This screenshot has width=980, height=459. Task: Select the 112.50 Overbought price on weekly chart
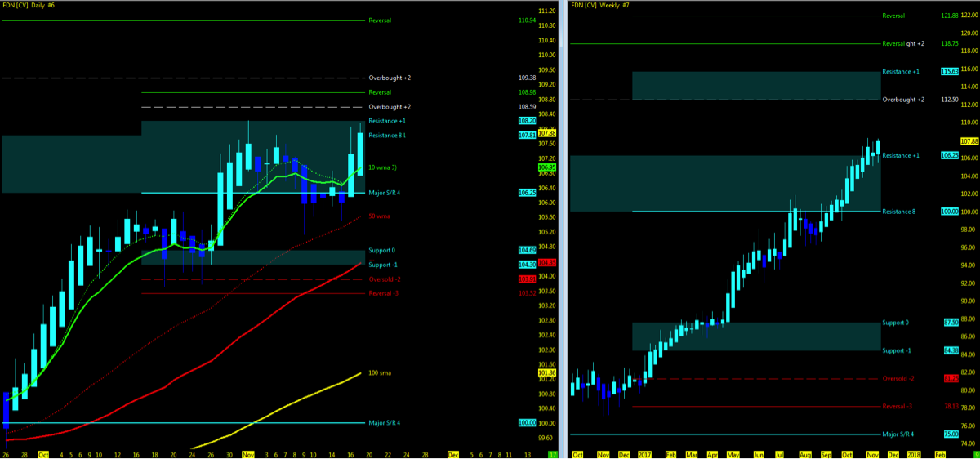[949, 100]
